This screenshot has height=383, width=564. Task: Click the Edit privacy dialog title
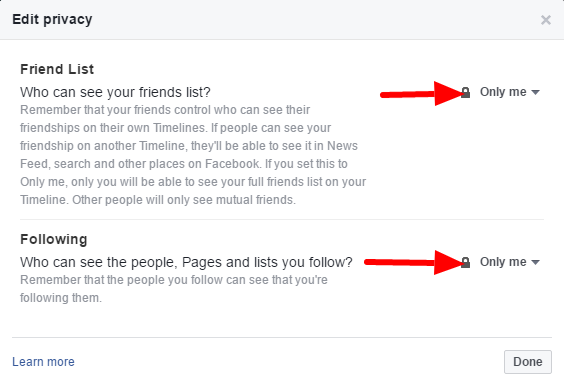pyautogui.click(x=52, y=19)
